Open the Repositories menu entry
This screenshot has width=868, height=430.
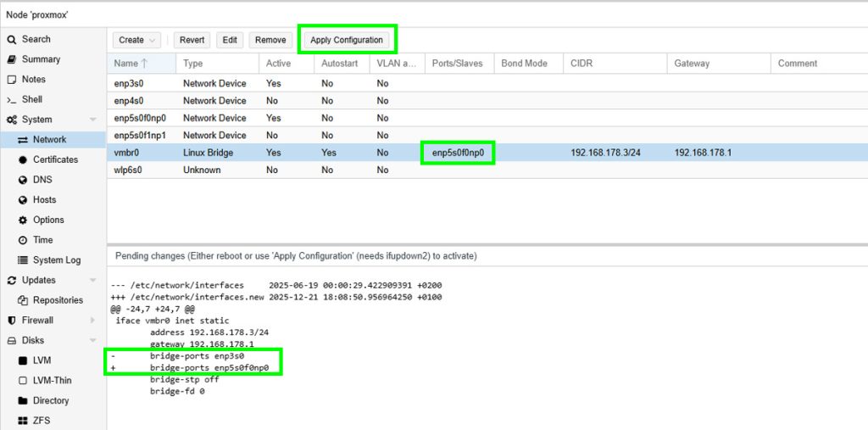pos(58,300)
